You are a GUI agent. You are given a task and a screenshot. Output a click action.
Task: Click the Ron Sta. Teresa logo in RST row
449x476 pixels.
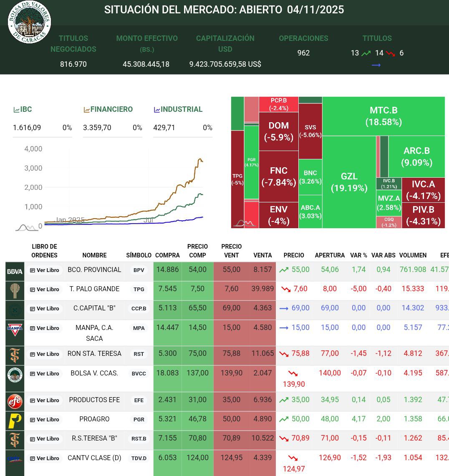coord(15,355)
